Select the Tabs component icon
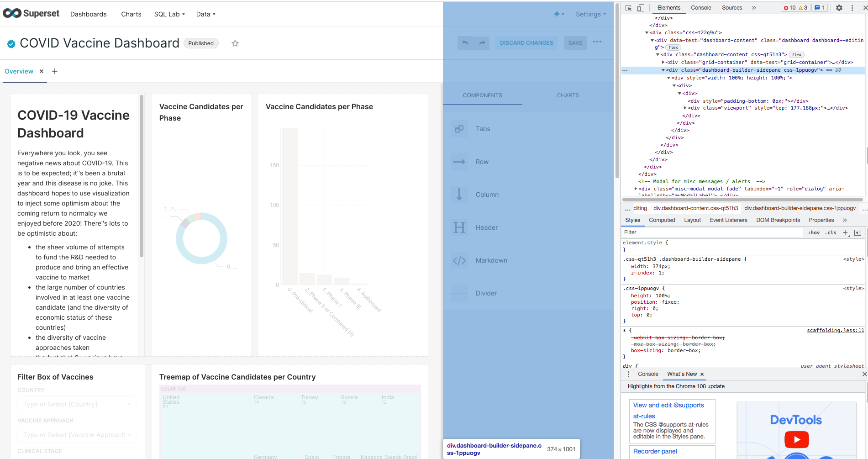Screen dimensions: 868x459 coord(459,129)
